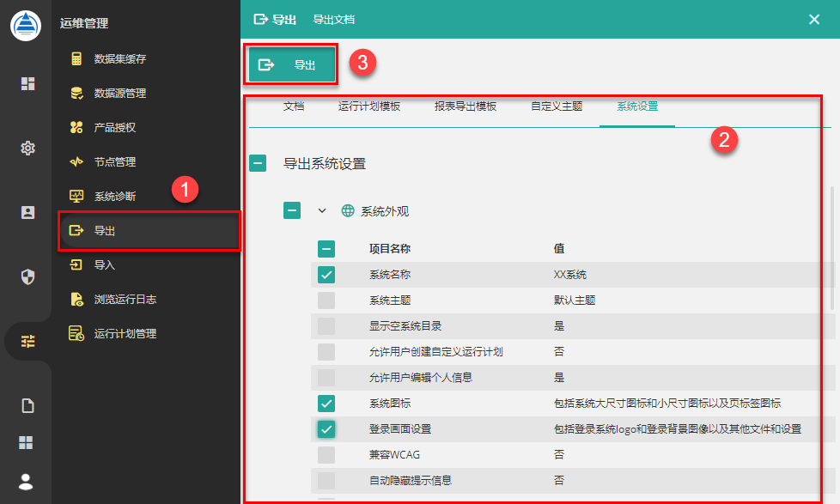The image size is (840, 504).
Task: Open the settings gear in left rail
Action: click(x=27, y=149)
